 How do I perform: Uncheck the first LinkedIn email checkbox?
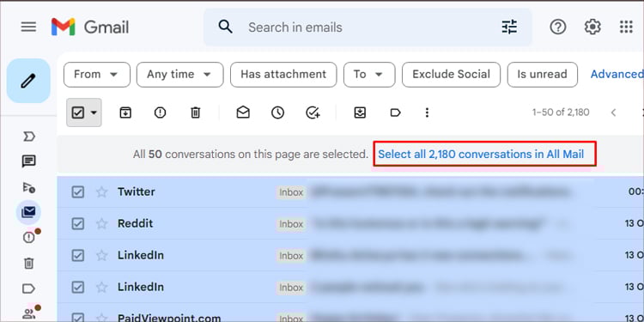(x=77, y=256)
